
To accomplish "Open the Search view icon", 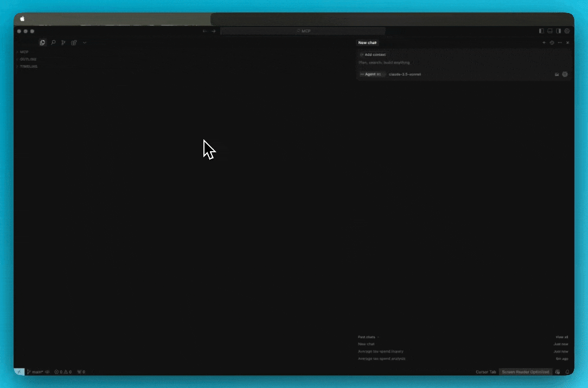I will pos(53,42).
